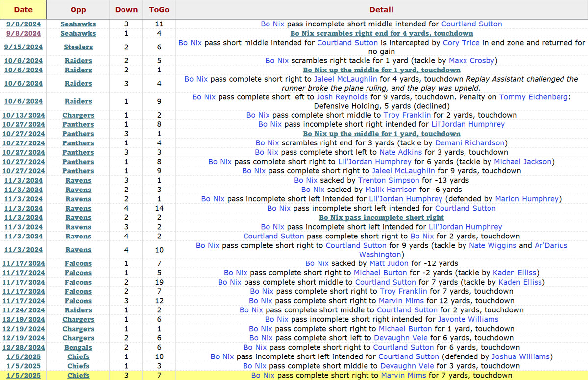
Task: Click the Bengals opponent link
Action: pos(78,348)
